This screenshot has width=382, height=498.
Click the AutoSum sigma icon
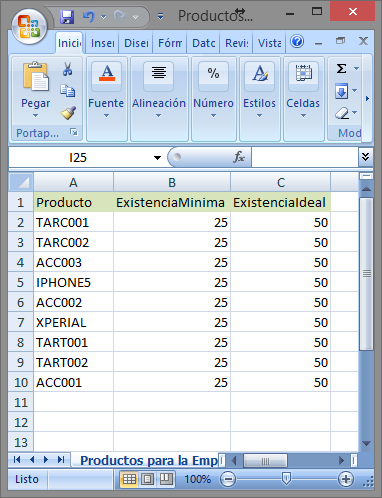[341, 69]
